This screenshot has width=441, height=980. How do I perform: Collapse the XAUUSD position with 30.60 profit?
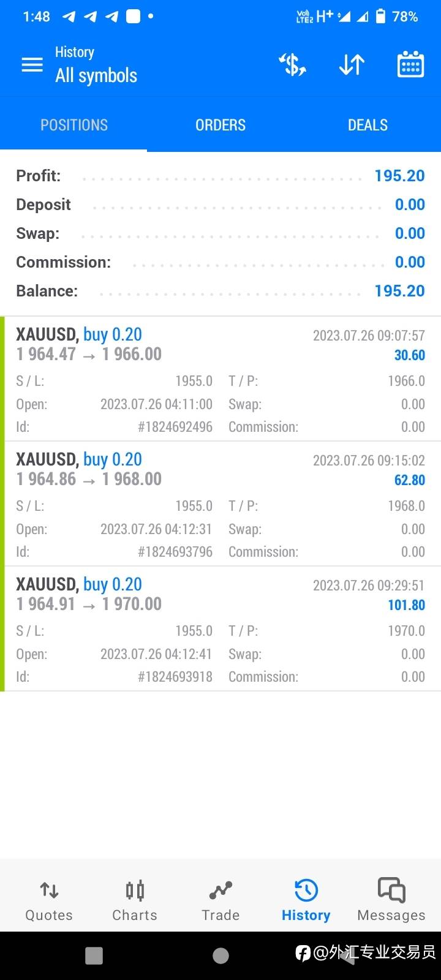(x=221, y=344)
